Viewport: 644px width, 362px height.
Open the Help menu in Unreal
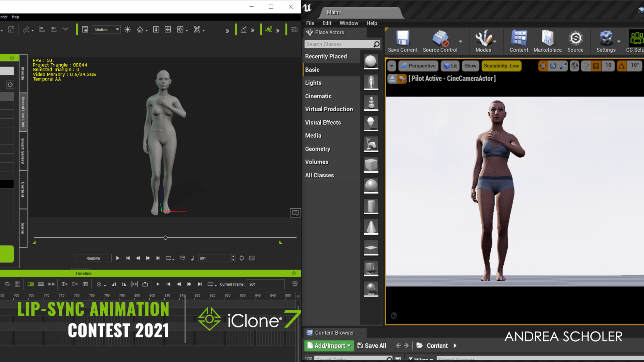(x=372, y=23)
